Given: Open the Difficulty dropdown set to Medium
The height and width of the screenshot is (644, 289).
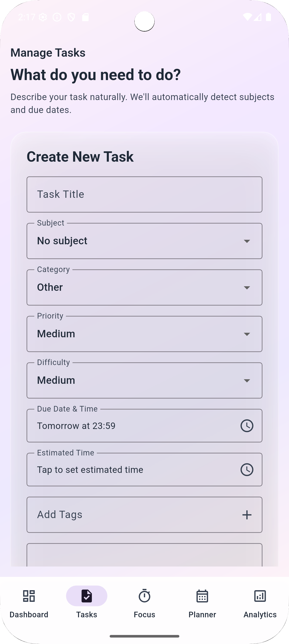Looking at the screenshot, I should (144, 381).
